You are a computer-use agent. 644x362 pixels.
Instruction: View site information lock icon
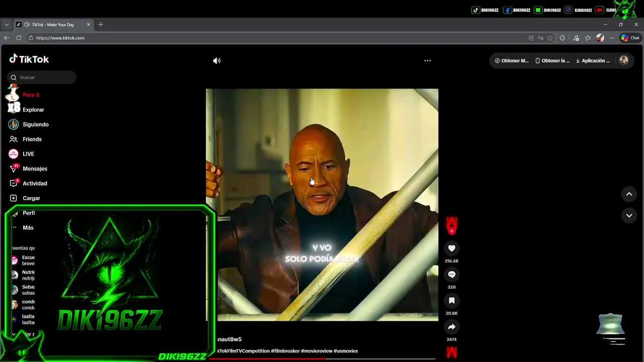(31, 38)
